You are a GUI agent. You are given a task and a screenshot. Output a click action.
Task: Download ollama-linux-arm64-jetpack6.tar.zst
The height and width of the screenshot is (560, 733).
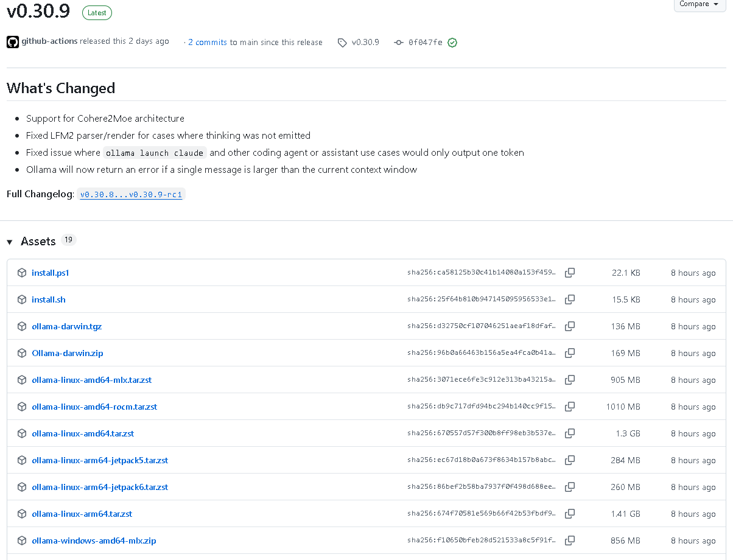pos(100,487)
